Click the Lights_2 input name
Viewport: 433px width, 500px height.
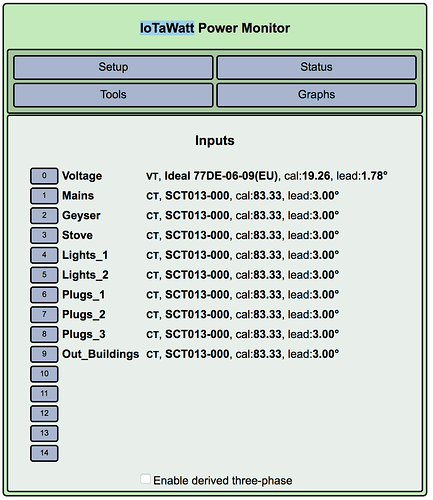(85, 275)
